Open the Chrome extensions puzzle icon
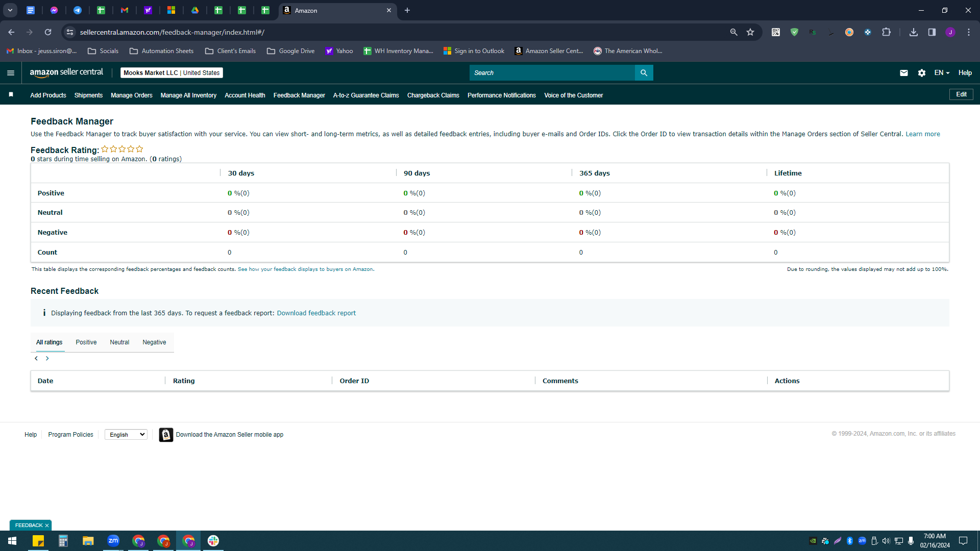 [x=886, y=32]
